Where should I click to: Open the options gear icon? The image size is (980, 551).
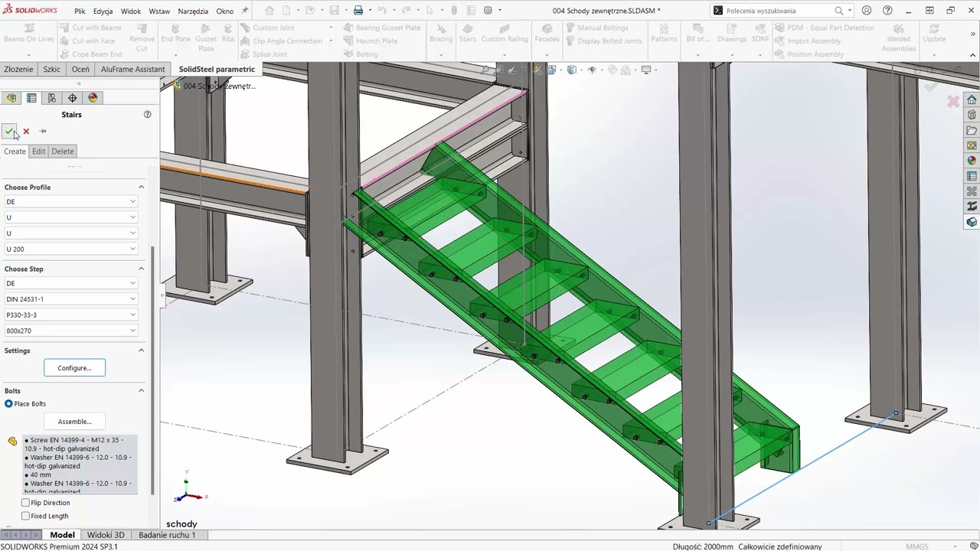(488, 11)
